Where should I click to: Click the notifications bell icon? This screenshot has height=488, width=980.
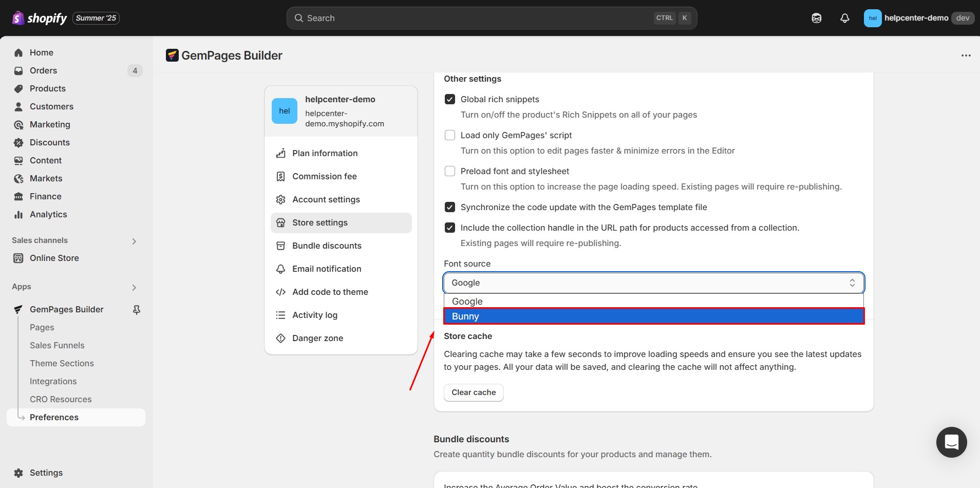844,18
